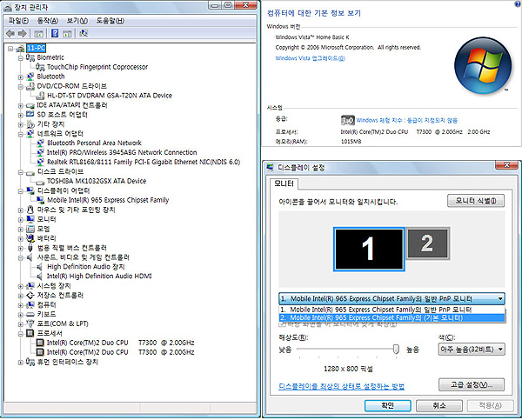Collapse the 디스크 드라이브 category
522x420 pixels.
(21, 172)
